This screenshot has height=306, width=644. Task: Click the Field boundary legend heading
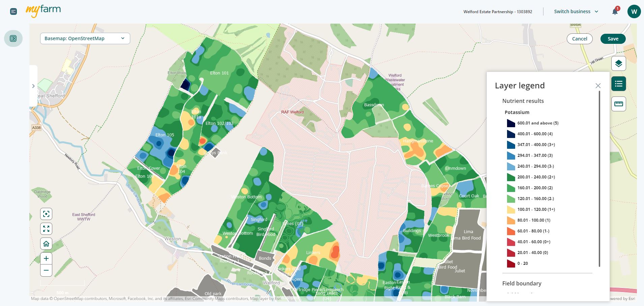point(522,283)
